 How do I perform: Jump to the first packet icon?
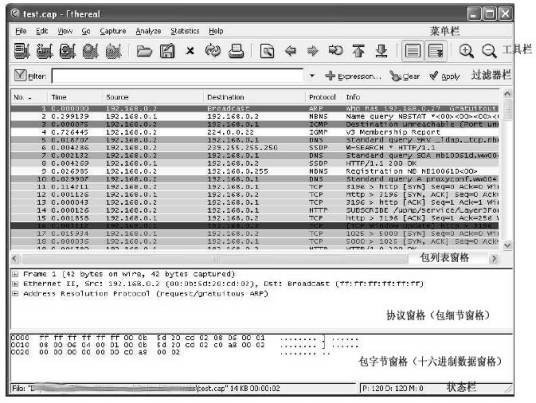[x=358, y=51]
